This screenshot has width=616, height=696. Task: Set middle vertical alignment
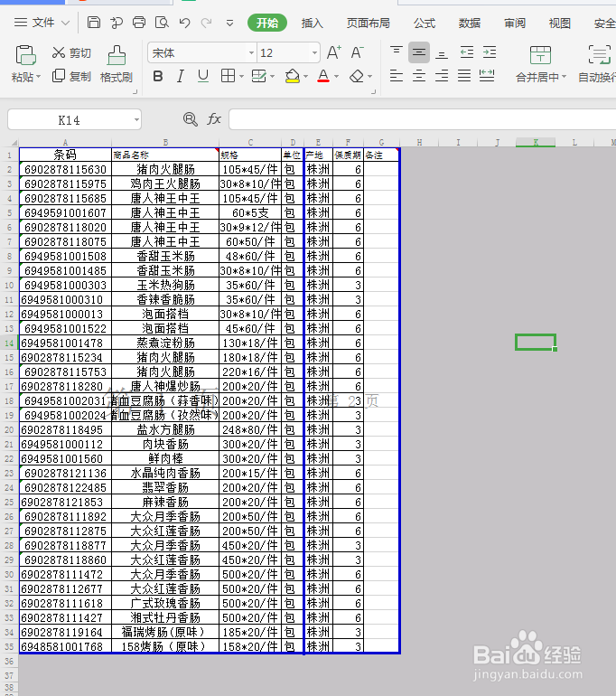[x=419, y=52]
